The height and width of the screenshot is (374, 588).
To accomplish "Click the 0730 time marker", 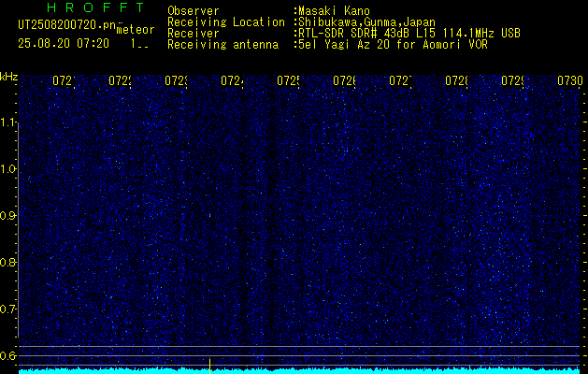I will (x=570, y=81).
